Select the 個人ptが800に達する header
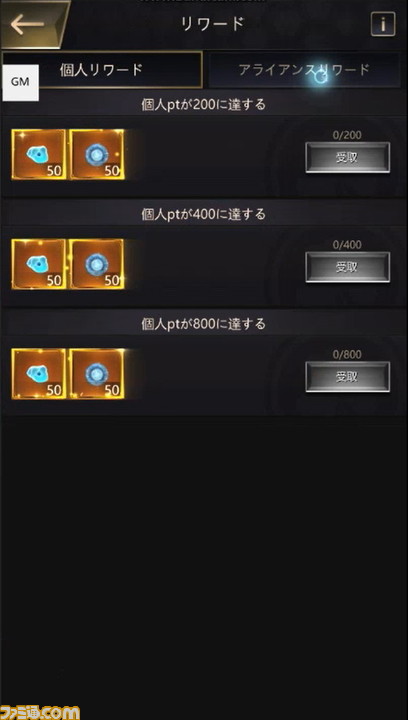The height and width of the screenshot is (720, 408). point(203,324)
